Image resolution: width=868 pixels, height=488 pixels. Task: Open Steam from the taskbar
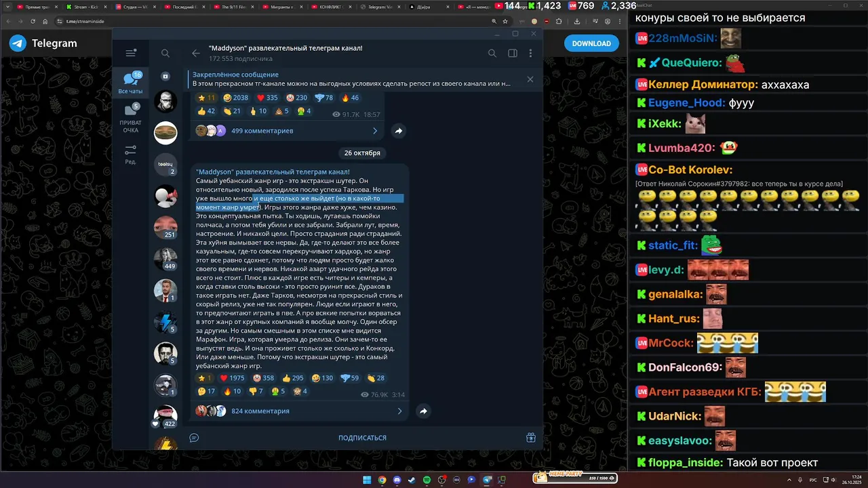tap(412, 480)
